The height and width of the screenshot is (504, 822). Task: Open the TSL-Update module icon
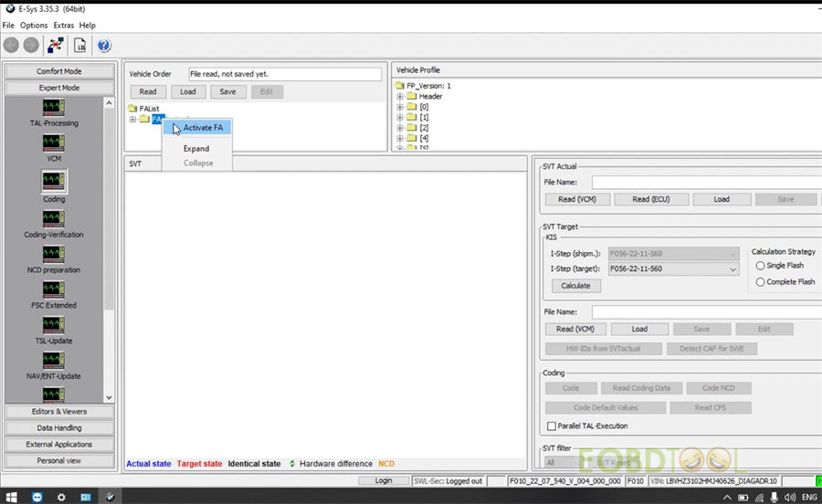click(x=54, y=325)
